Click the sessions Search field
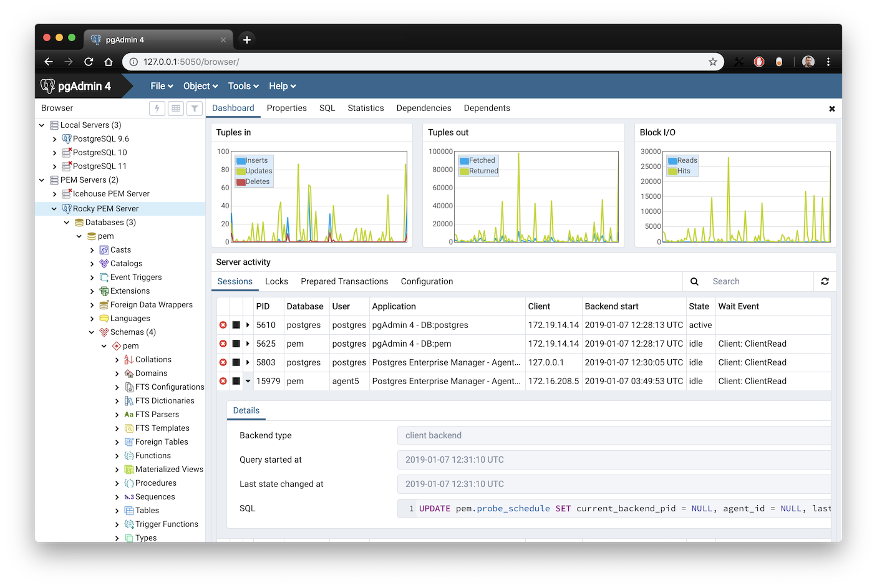 [x=759, y=281]
